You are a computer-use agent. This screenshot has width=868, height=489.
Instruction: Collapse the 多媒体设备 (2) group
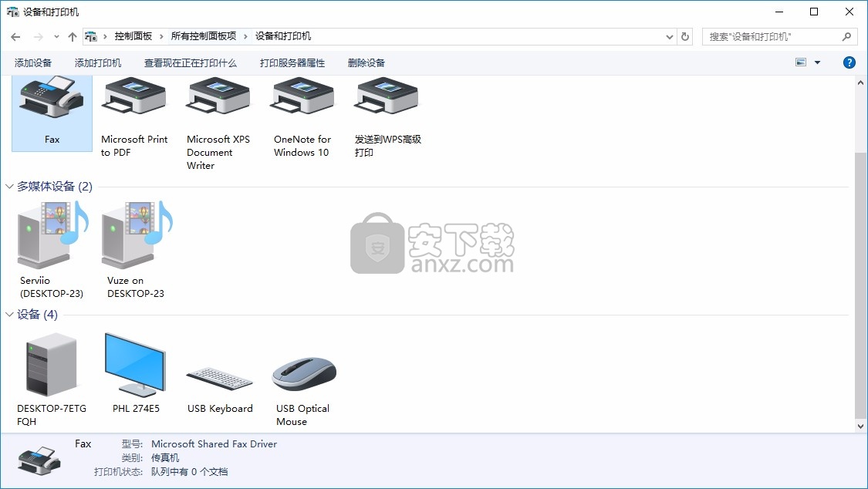[x=8, y=187]
